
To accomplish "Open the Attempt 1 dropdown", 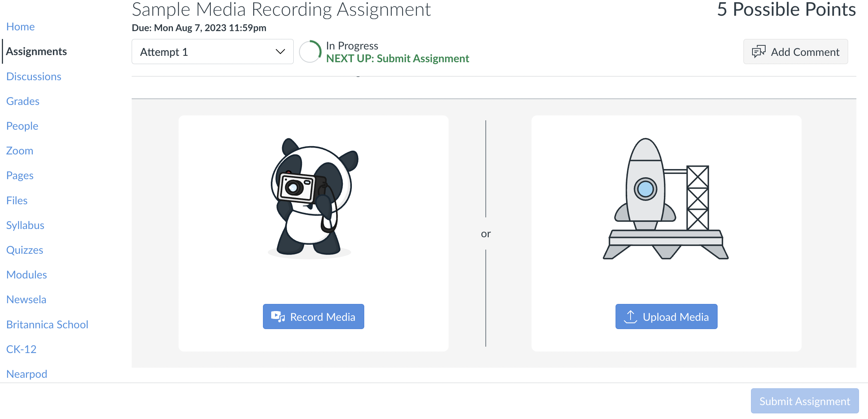I will 212,52.
